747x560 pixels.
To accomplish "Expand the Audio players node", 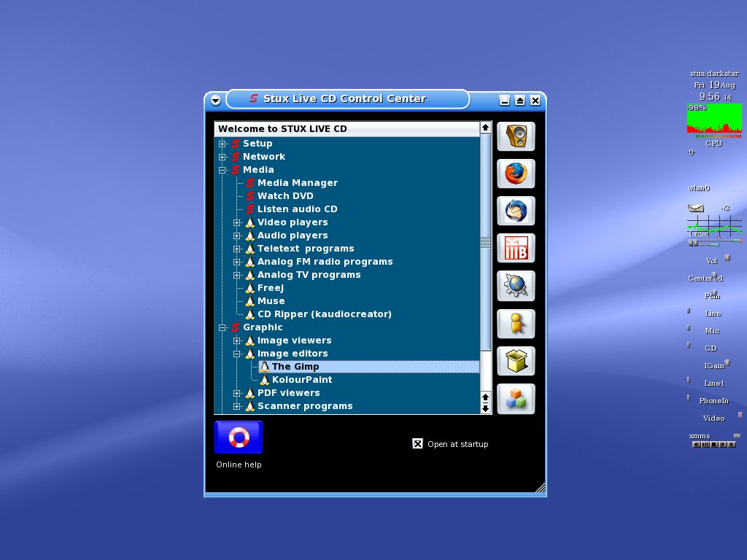I will (x=237, y=236).
